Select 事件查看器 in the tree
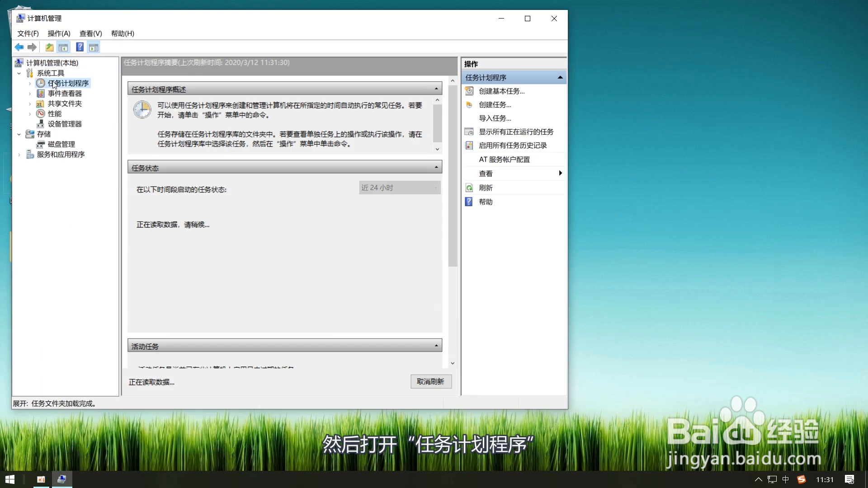The image size is (868, 488). tap(65, 94)
